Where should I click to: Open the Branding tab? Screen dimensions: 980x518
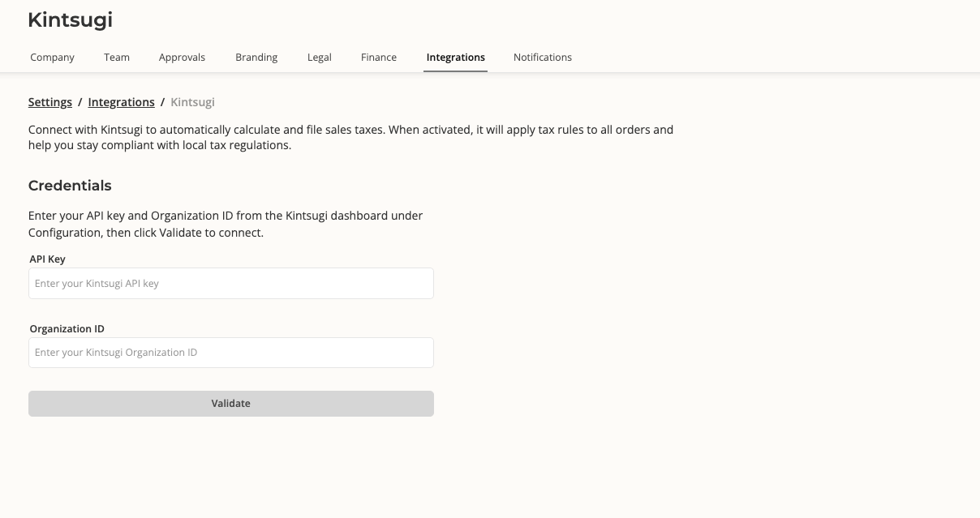click(x=256, y=58)
